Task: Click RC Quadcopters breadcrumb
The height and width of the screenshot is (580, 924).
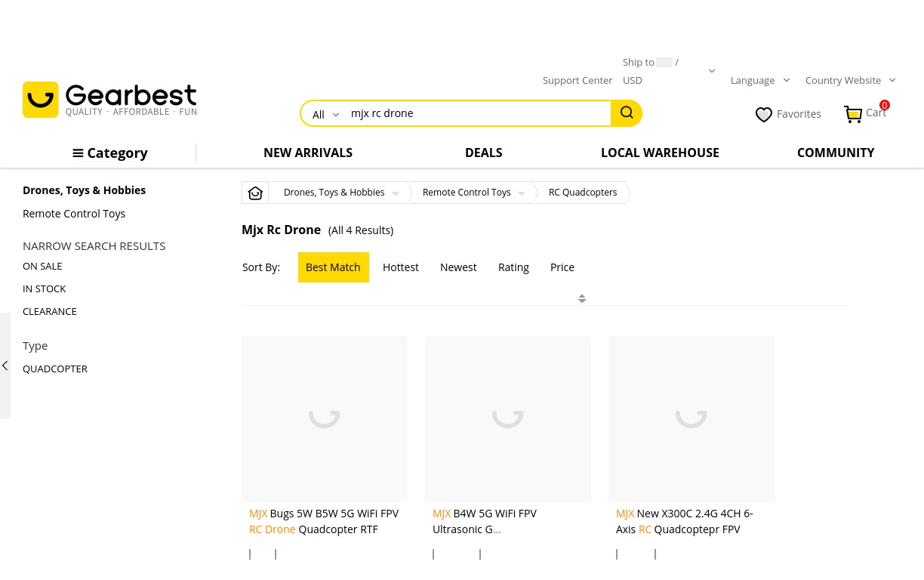Action: click(583, 193)
